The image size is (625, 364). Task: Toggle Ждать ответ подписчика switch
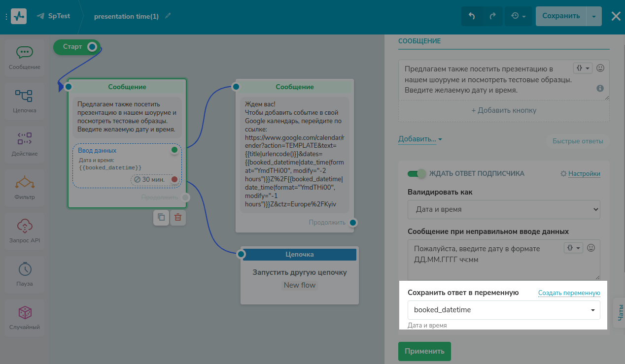[x=417, y=173]
